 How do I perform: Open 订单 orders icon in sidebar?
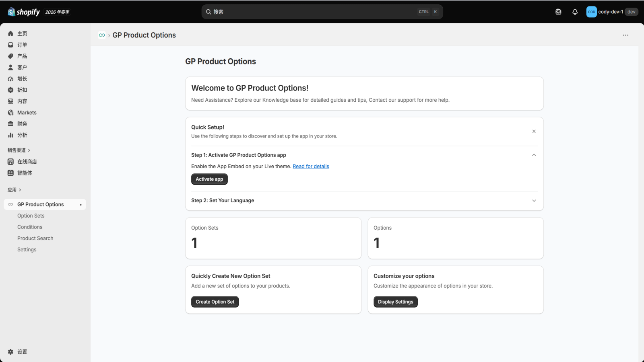tap(11, 45)
